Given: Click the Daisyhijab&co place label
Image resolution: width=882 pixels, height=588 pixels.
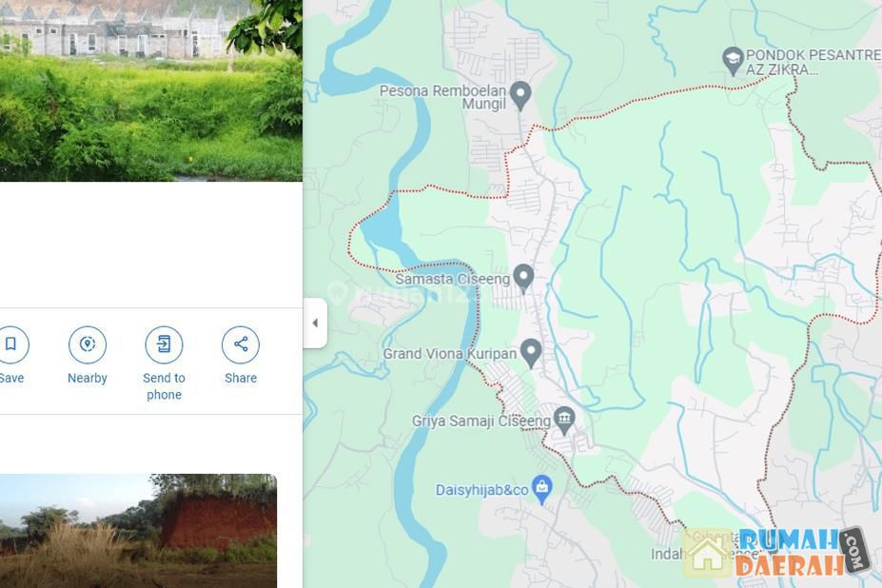Looking at the screenshot, I should coord(481,490).
